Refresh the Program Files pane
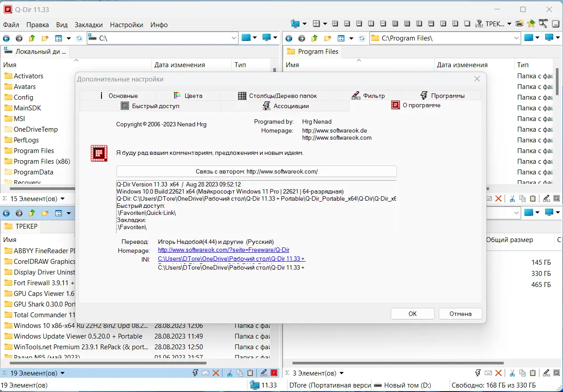563x392 pixels. (x=362, y=38)
